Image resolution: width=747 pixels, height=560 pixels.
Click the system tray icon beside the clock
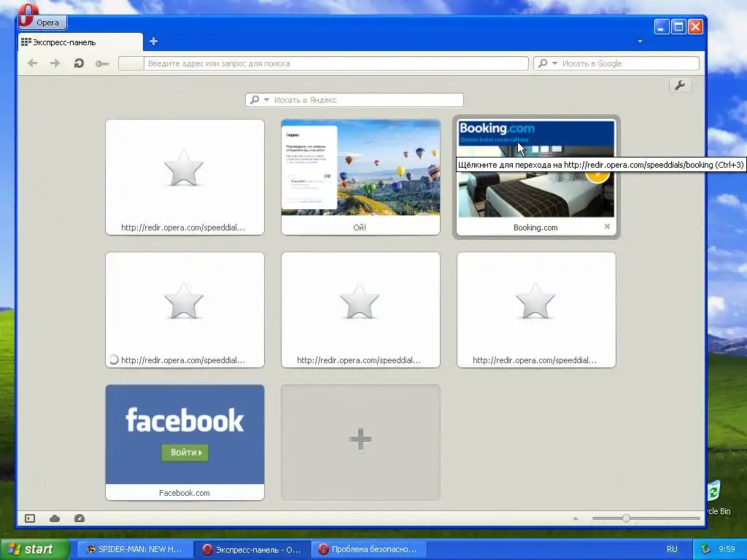[706, 549]
